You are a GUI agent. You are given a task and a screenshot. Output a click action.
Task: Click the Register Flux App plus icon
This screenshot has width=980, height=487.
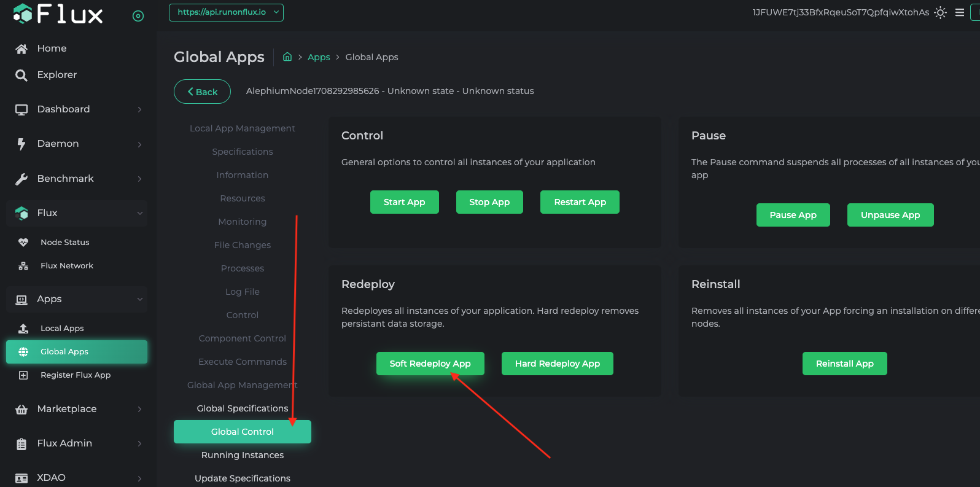[x=23, y=375]
